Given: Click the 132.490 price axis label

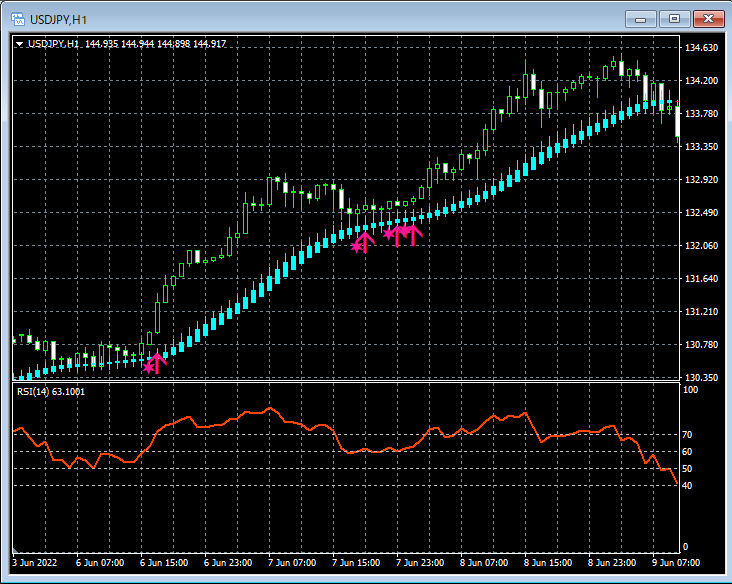Looking at the screenshot, I should coord(701,212).
